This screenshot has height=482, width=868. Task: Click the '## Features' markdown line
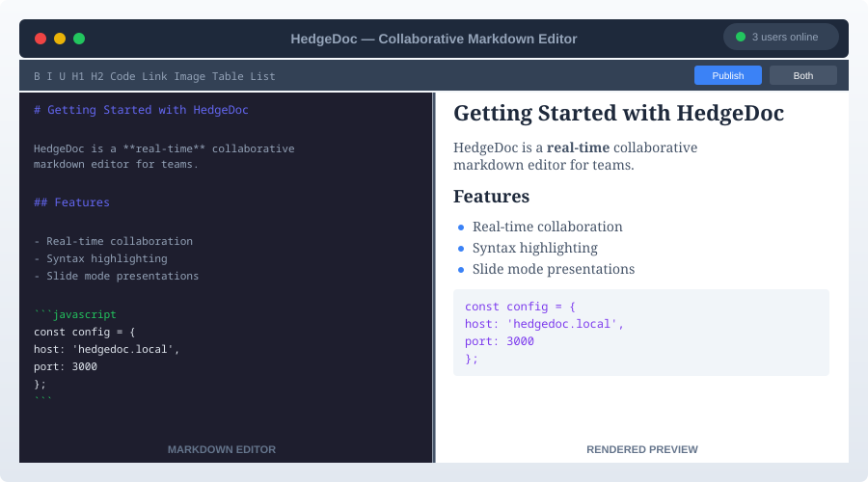pos(71,202)
